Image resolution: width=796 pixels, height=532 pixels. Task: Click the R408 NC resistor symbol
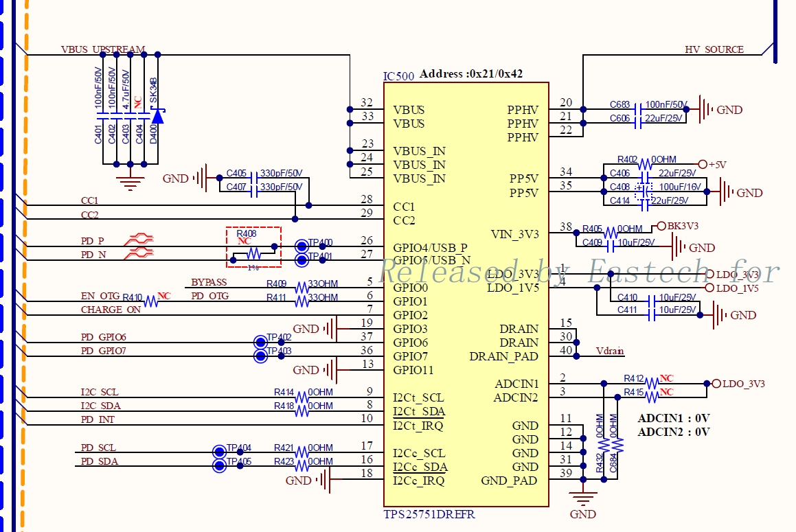pos(253,253)
